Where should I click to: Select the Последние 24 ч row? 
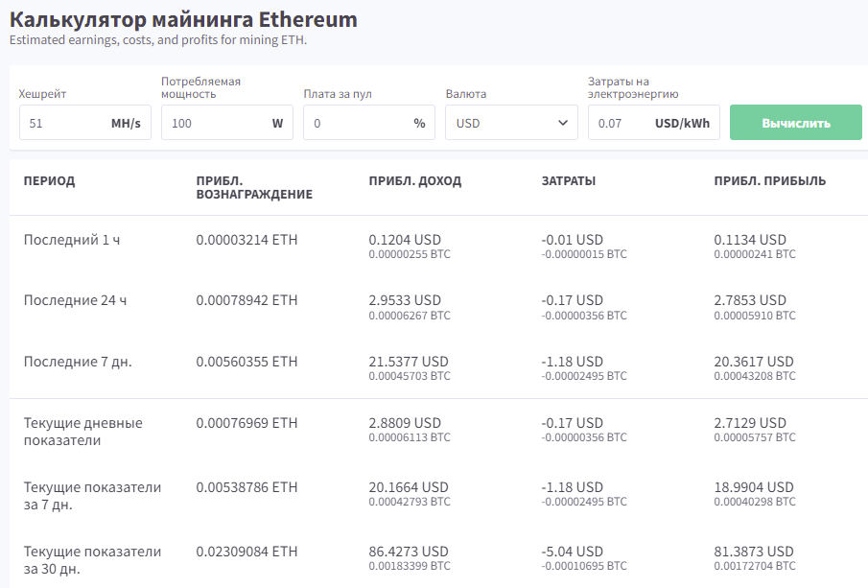pos(75,300)
